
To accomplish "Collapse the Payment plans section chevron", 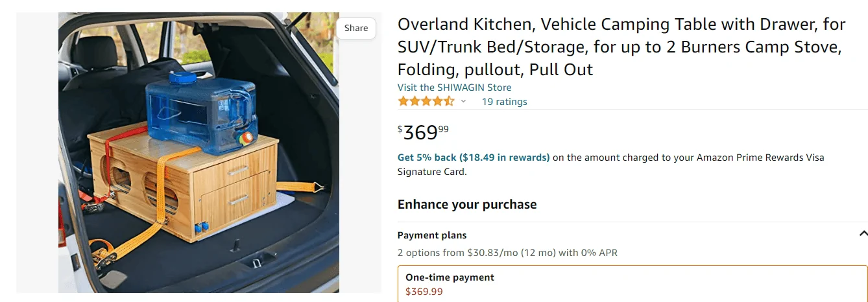I will tap(863, 234).
